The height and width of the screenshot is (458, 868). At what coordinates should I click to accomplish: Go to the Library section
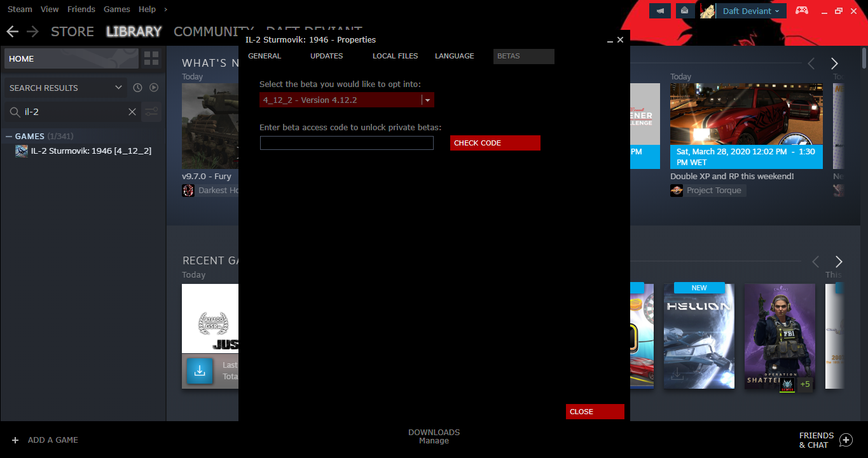(134, 31)
